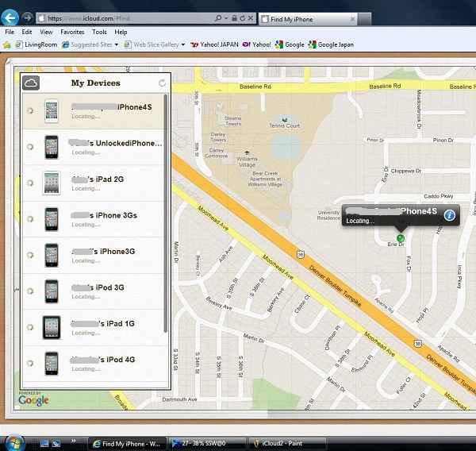Select the iPhone4S device thumbnail

pyautogui.click(x=52, y=110)
